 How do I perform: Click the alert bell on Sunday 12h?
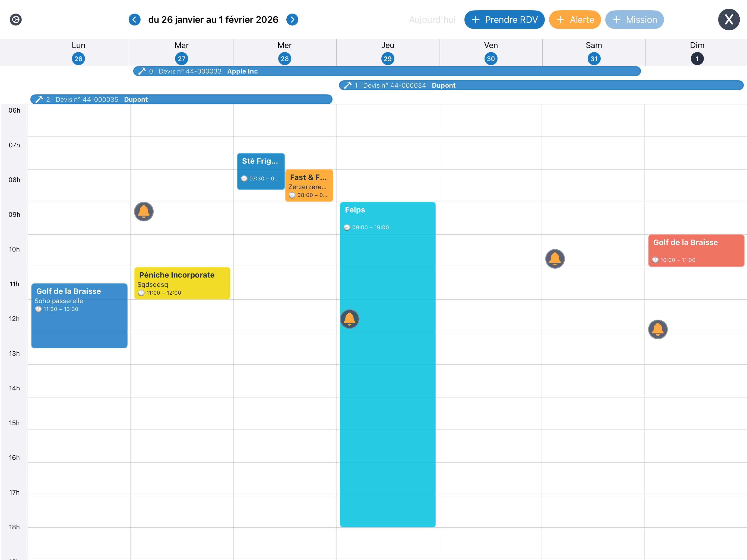(x=657, y=329)
